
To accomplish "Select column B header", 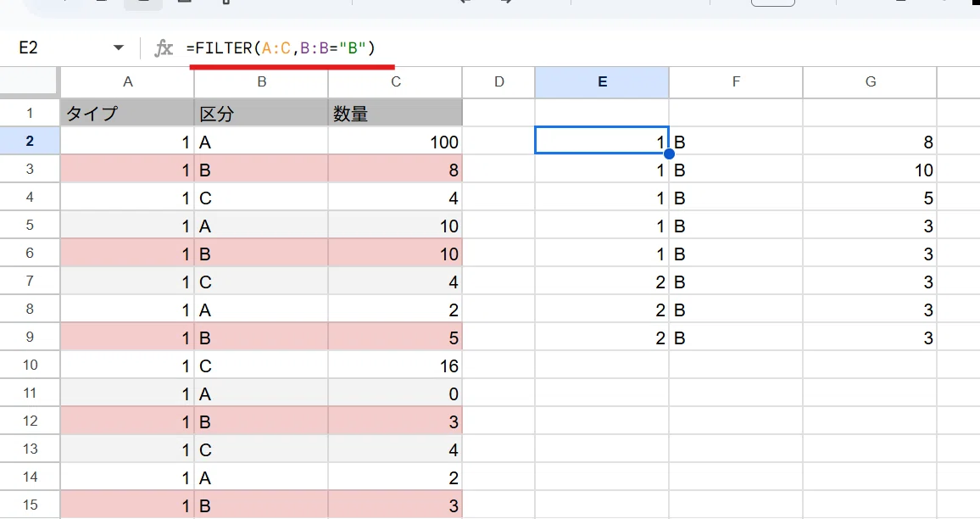I will pyautogui.click(x=261, y=82).
